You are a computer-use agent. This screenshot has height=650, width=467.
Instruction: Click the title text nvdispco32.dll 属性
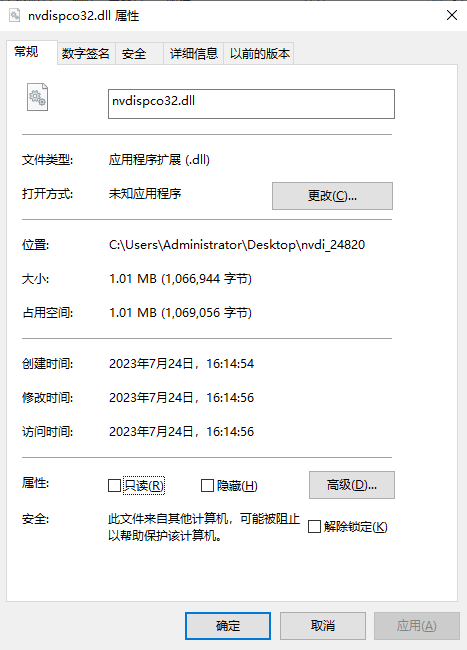(83, 16)
